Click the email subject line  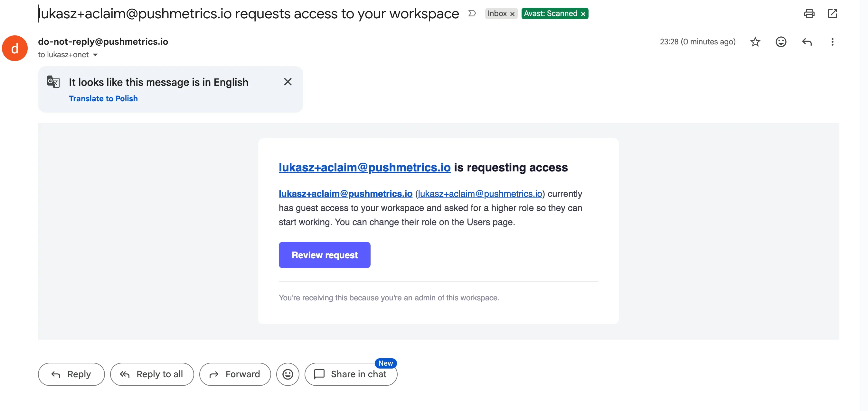[248, 14]
